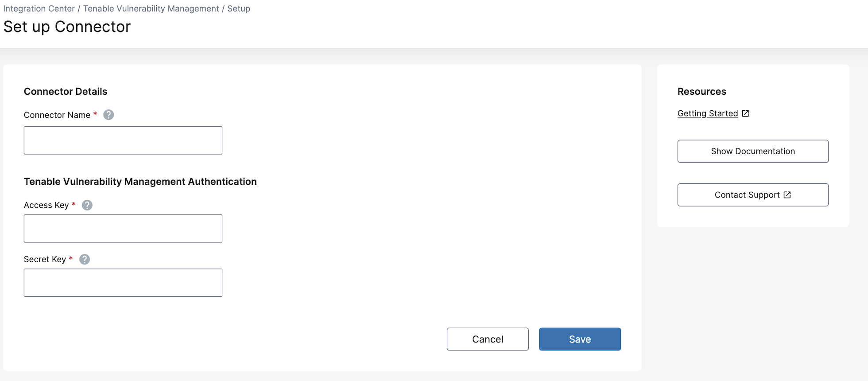Screen dimensions: 868x381
Task: Click the Setup breadcrumb item
Action: (239, 9)
